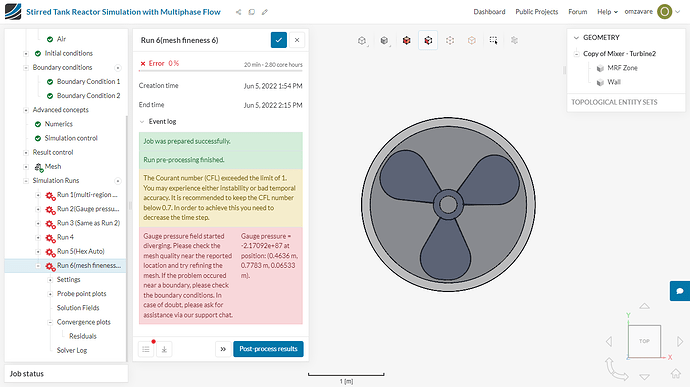Activate the select volumes tool
Viewport: 690px width, 387px height.
point(407,41)
